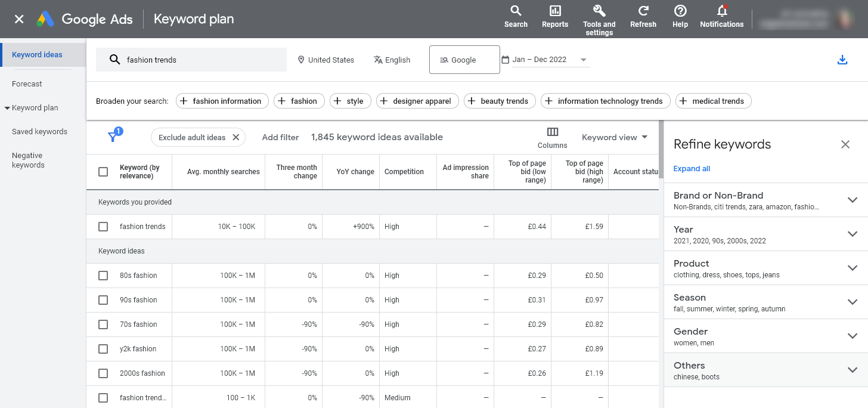
Task: Click the Expand all link
Action: coord(692,168)
